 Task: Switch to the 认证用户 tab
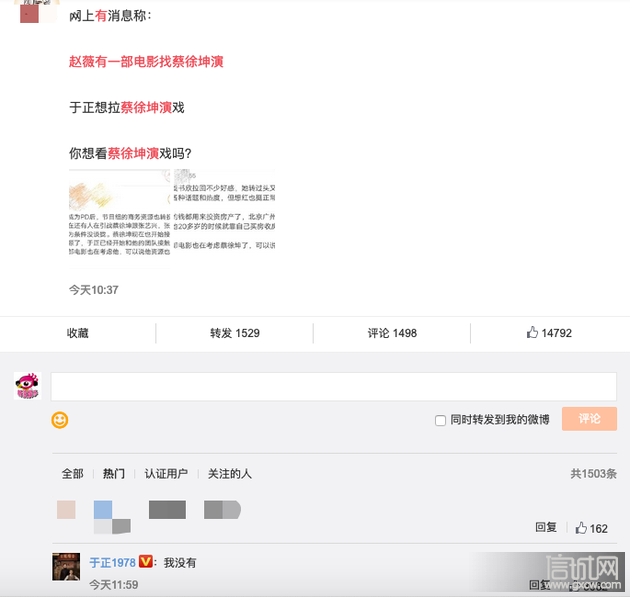pyautogui.click(x=166, y=474)
